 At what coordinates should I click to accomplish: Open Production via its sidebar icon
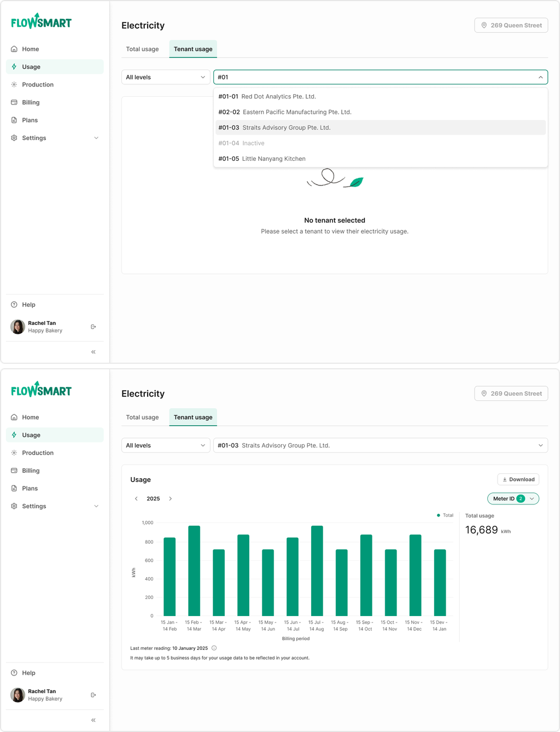point(13,84)
